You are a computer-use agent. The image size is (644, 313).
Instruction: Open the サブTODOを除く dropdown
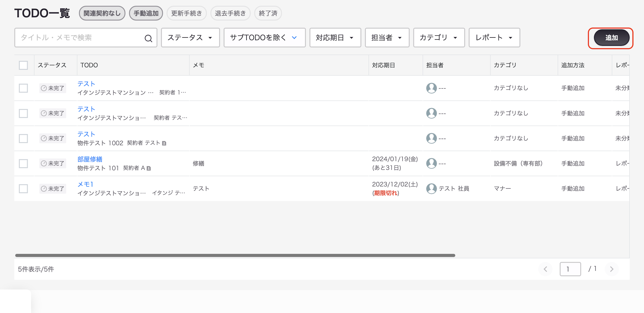coord(265,38)
